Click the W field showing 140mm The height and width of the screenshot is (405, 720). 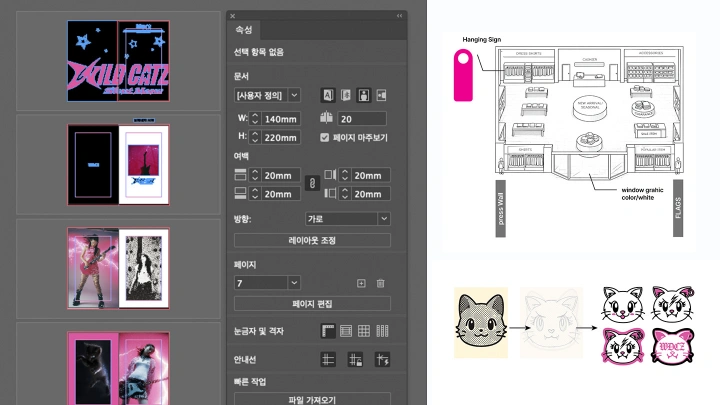pos(281,119)
